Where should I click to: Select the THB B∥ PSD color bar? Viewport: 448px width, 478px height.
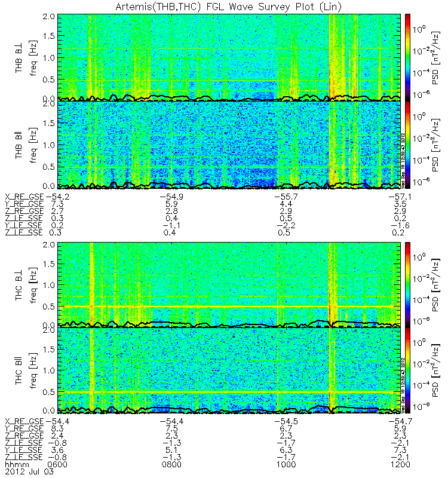click(x=407, y=145)
